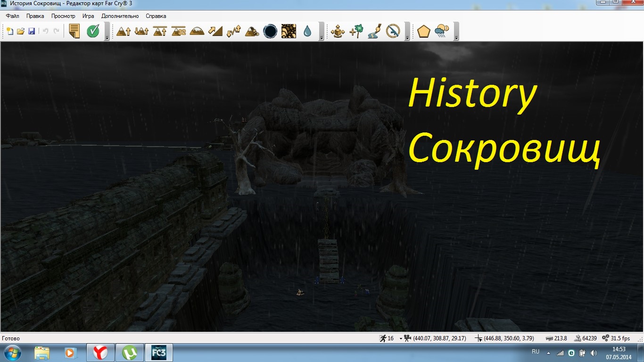The width and height of the screenshot is (644, 362).
Task: Select the terrain Smooth tool
Action: click(197, 31)
